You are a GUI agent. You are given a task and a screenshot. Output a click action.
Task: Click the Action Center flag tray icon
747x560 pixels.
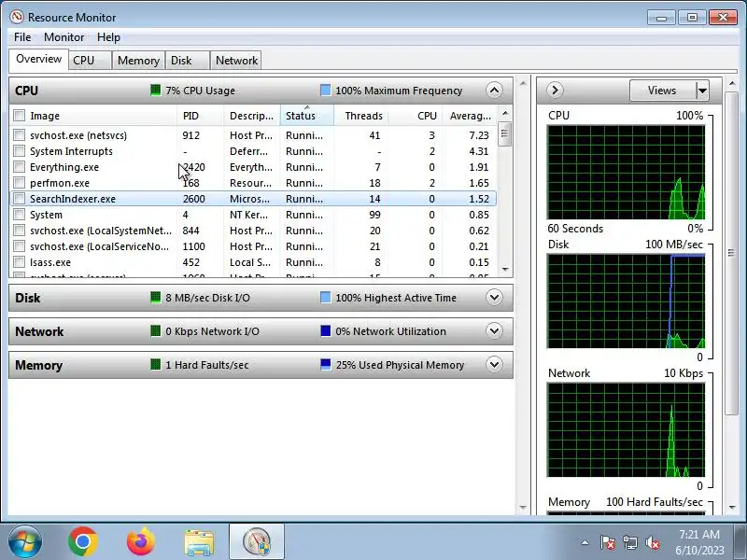coord(608,542)
